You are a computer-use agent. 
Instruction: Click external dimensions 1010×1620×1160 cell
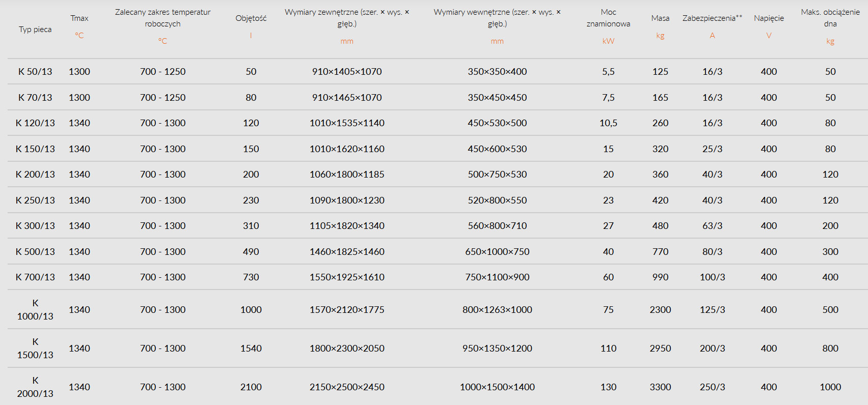347,149
